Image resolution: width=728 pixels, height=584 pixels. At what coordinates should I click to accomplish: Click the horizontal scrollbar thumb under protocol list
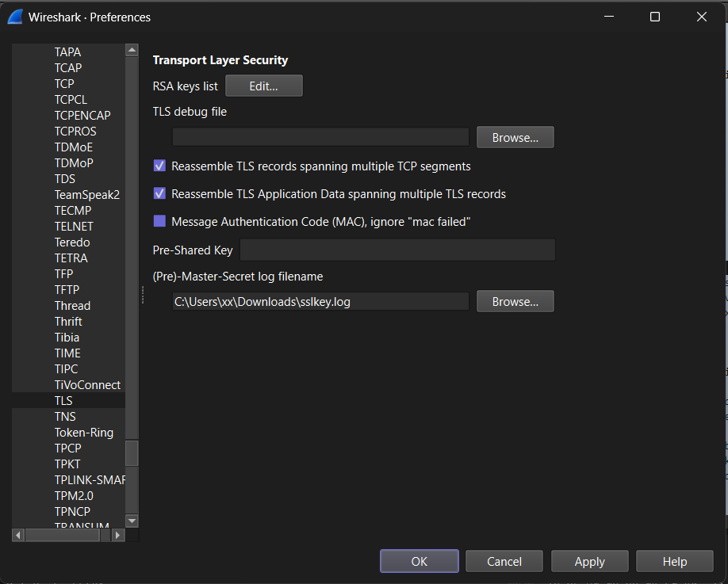coord(62,536)
